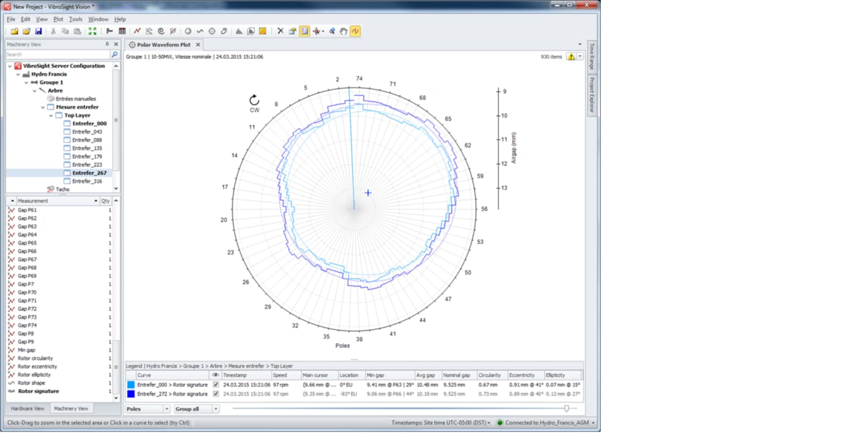Image resolution: width=868 pixels, height=434 pixels.
Task: Click the machinery Search input field
Action: [57, 55]
